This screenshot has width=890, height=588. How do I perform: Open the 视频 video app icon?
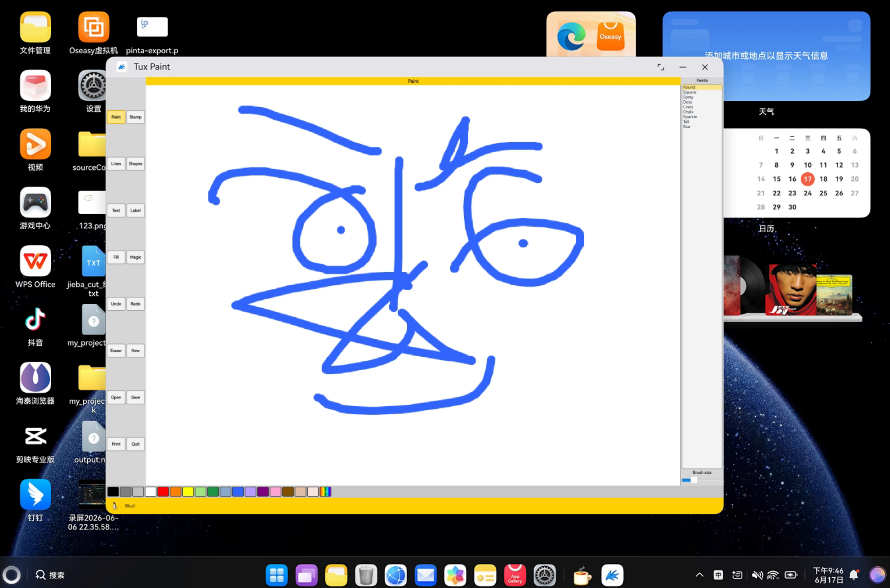click(x=35, y=150)
